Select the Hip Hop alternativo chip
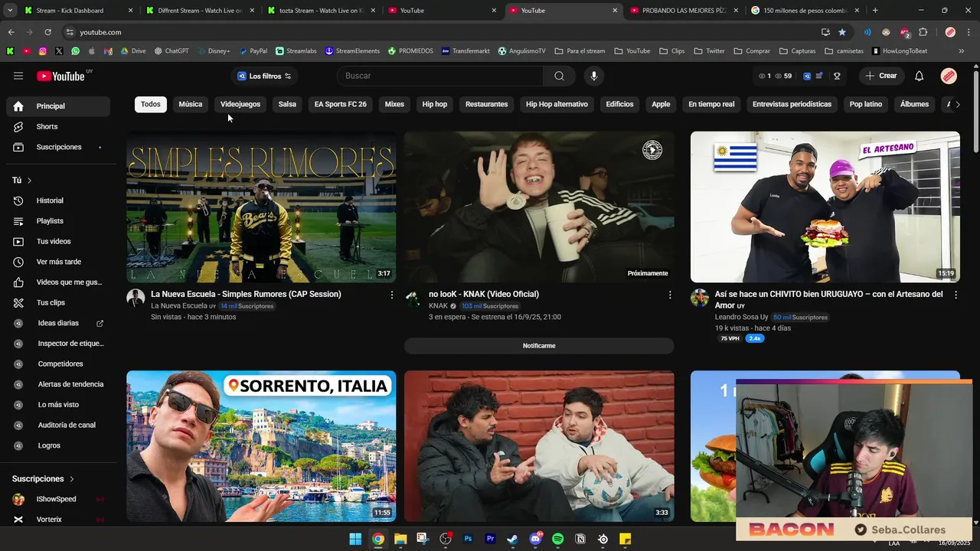 (x=557, y=104)
